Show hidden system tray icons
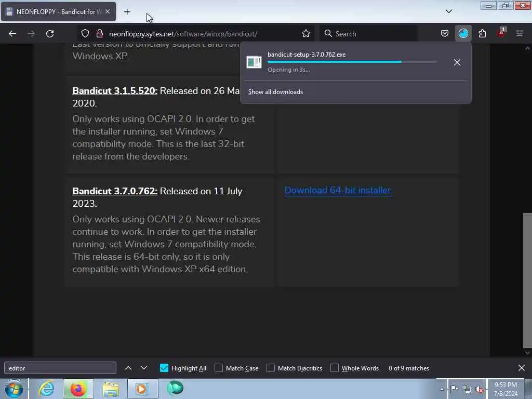Screen dimensions: 532x399 [x=442, y=390]
